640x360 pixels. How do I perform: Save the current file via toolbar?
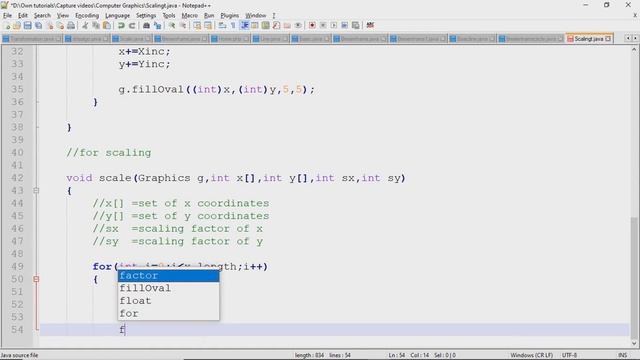coord(27,25)
